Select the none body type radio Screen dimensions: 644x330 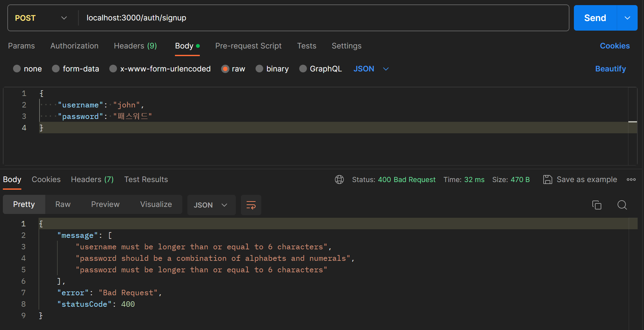pyautogui.click(x=17, y=69)
